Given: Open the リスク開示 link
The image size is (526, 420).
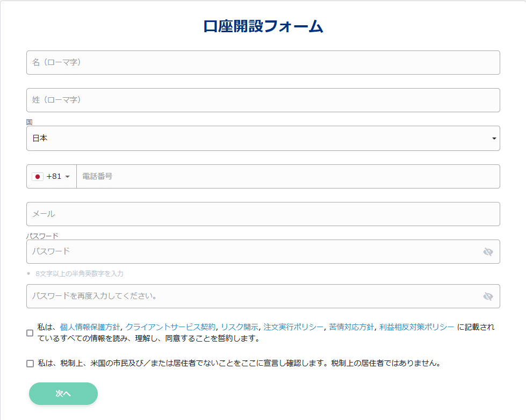Looking at the screenshot, I should [x=240, y=327].
